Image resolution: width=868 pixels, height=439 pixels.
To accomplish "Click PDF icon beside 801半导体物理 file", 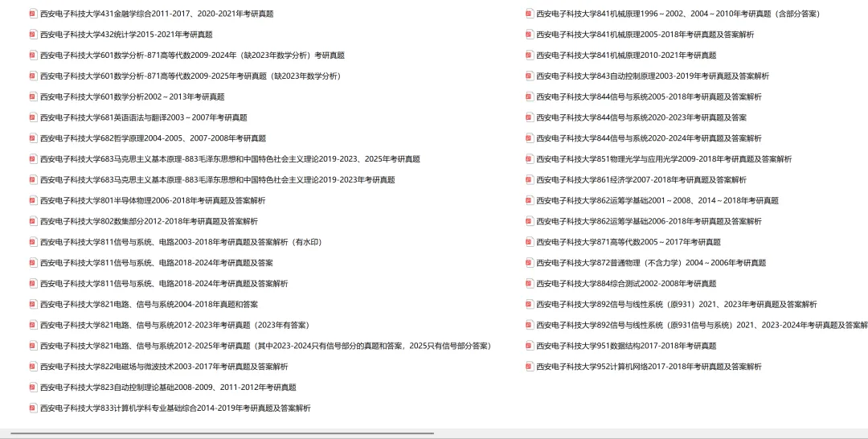I will pyautogui.click(x=33, y=200).
